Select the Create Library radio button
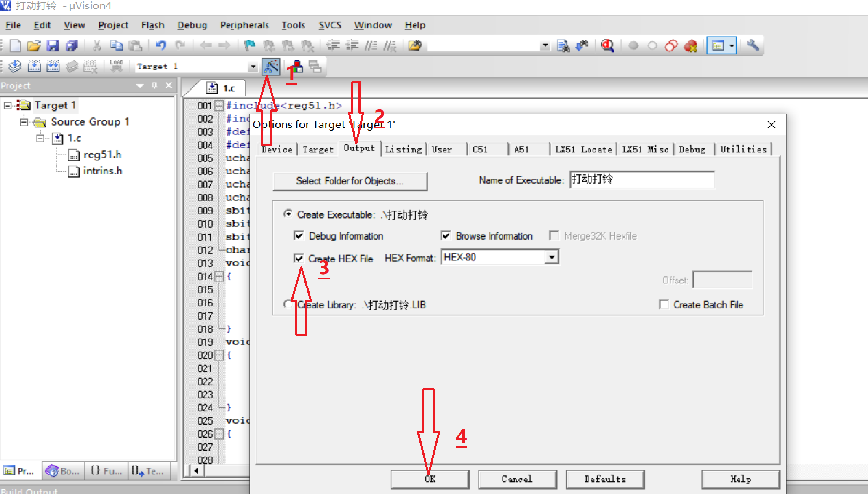The width and height of the screenshot is (868, 494). (x=288, y=304)
